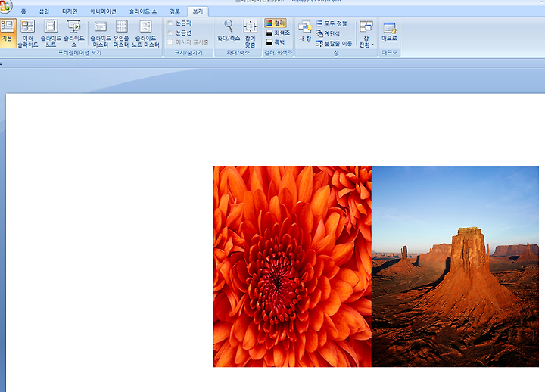Open the Animations tab (애니메이션)
The width and height of the screenshot is (545, 392).
pyautogui.click(x=103, y=11)
